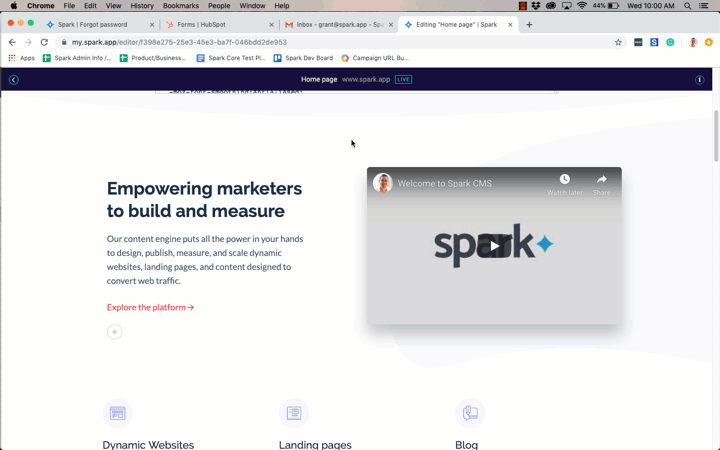This screenshot has width=720, height=450.
Task: Click the browser forward arrow
Action: click(28, 42)
